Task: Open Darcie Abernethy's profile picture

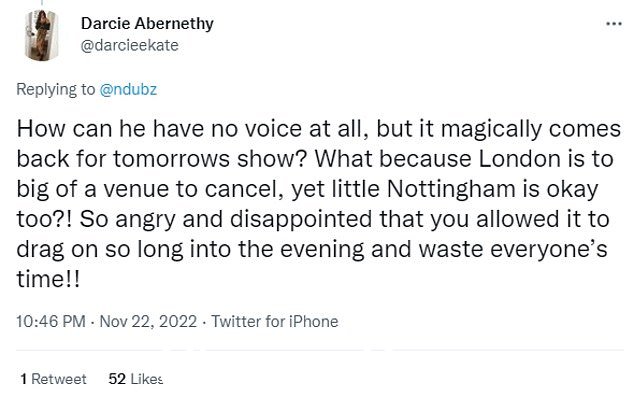Action: tap(42, 35)
